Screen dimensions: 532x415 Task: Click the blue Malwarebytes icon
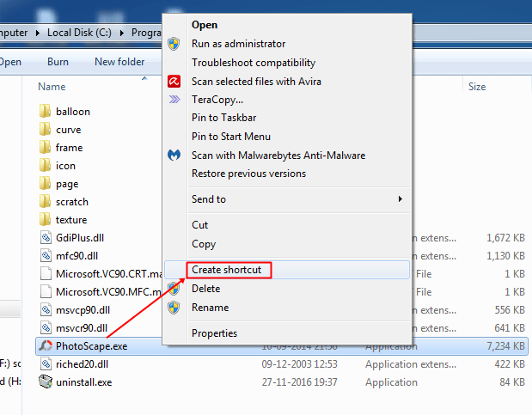[x=174, y=155]
